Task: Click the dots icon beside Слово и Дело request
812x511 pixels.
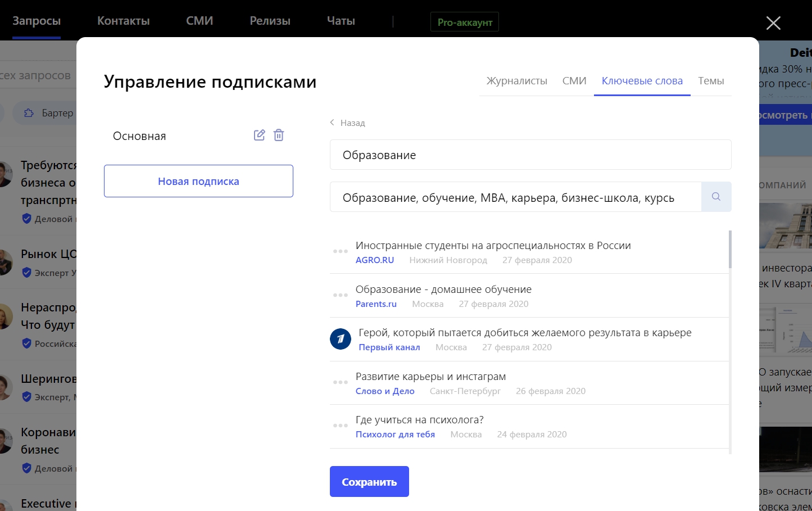Action: (x=341, y=382)
